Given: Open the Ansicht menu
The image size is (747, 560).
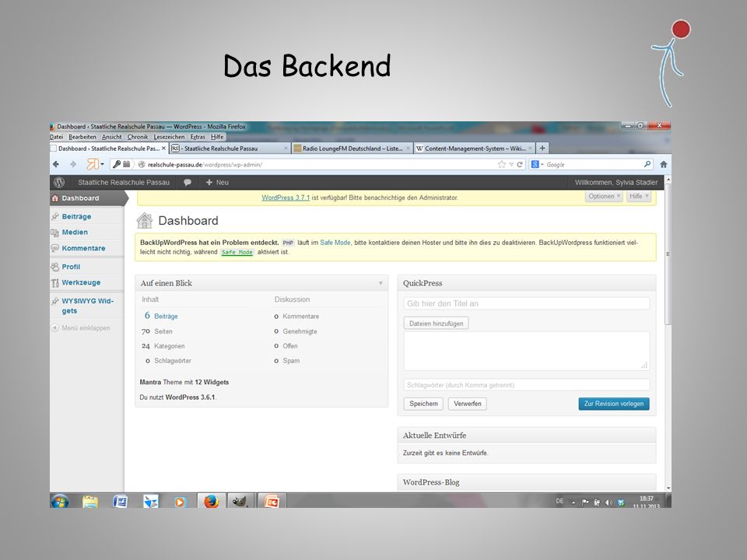Looking at the screenshot, I should tap(112, 137).
